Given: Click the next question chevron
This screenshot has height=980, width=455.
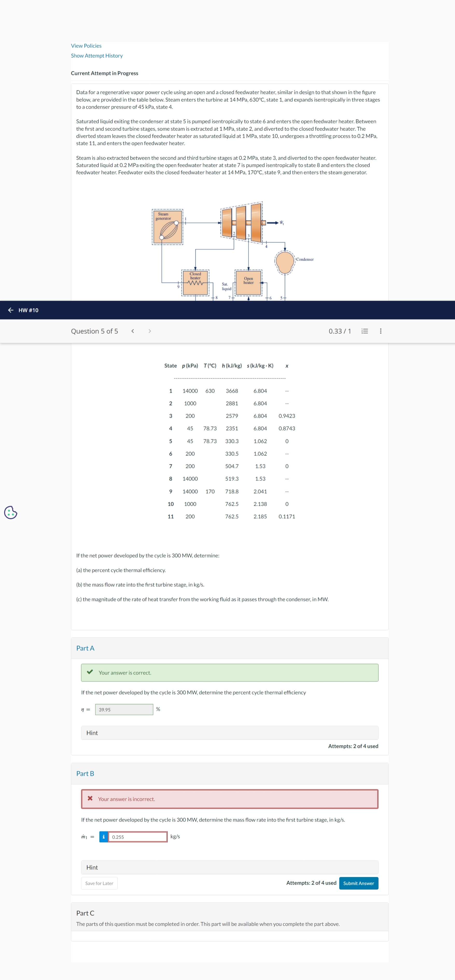Looking at the screenshot, I should click(x=150, y=331).
